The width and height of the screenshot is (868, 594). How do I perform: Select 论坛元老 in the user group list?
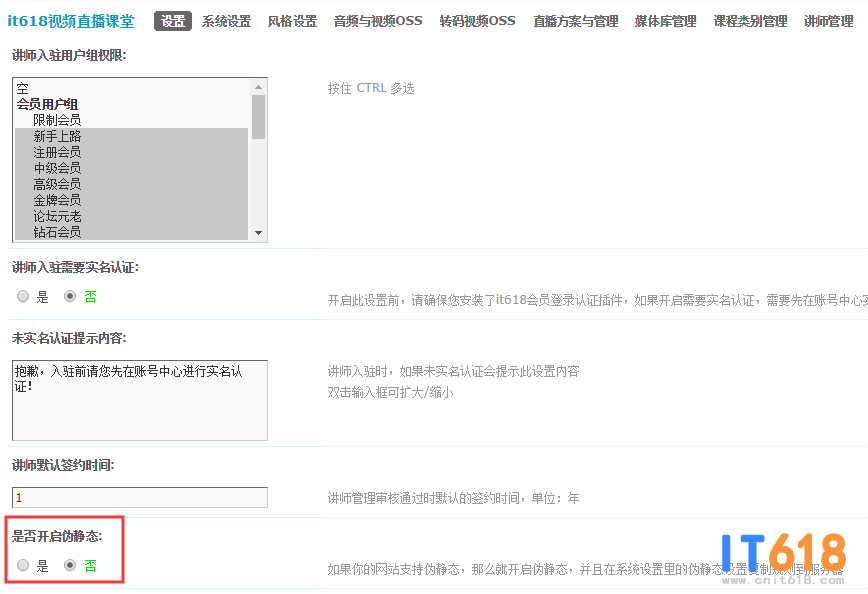point(131,216)
